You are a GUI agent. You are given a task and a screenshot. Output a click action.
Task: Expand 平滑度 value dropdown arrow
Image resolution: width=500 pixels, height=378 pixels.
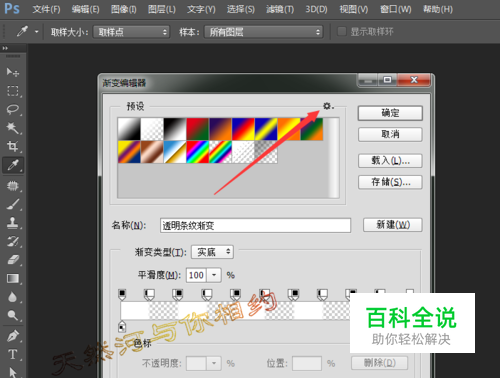[214, 275]
